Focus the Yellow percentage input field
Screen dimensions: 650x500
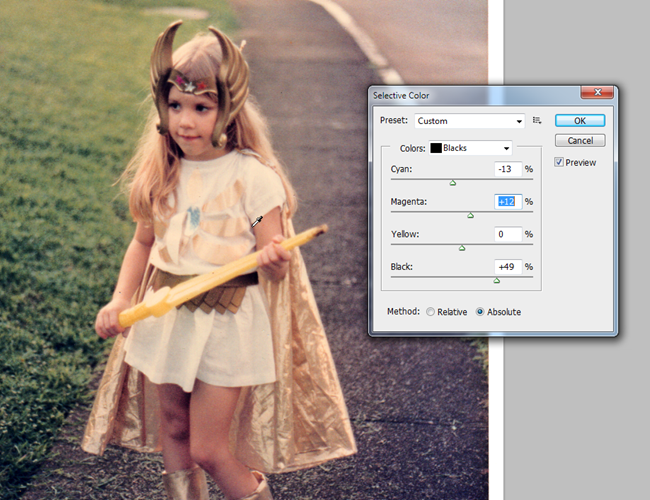(508, 234)
